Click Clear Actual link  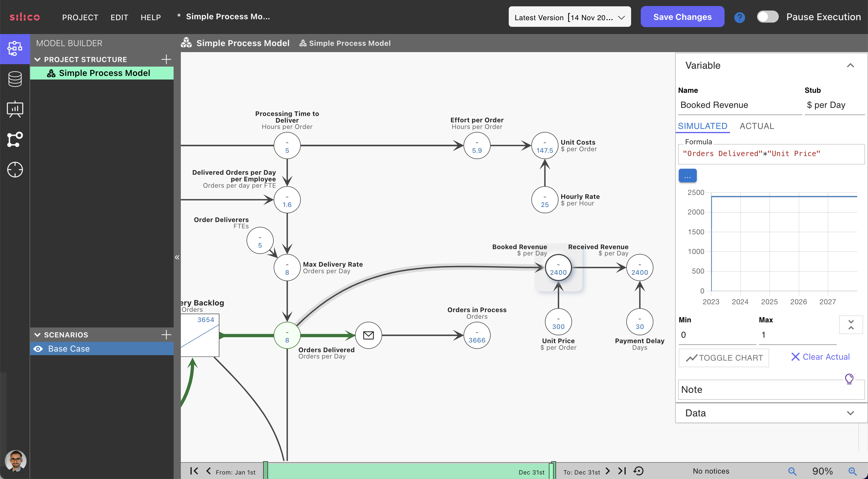pos(820,357)
